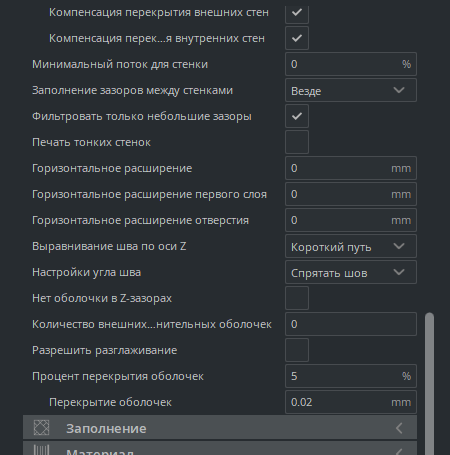Collapse arrow on the Заполнение section
Screen dimensions: 450x455
point(399,428)
